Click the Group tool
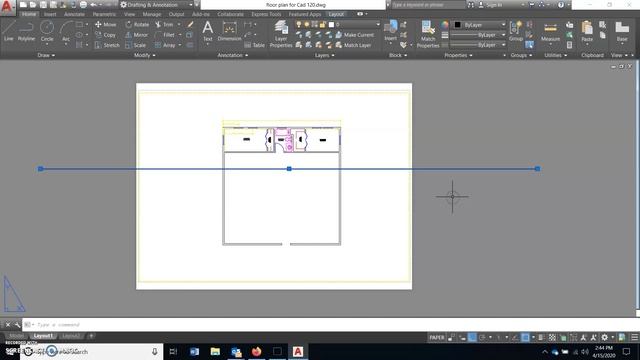The height and width of the screenshot is (360, 640). point(516,31)
